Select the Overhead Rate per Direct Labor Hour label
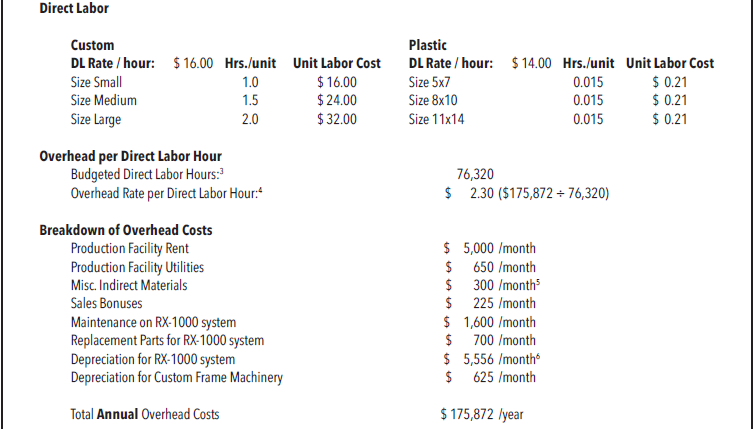 (159, 192)
